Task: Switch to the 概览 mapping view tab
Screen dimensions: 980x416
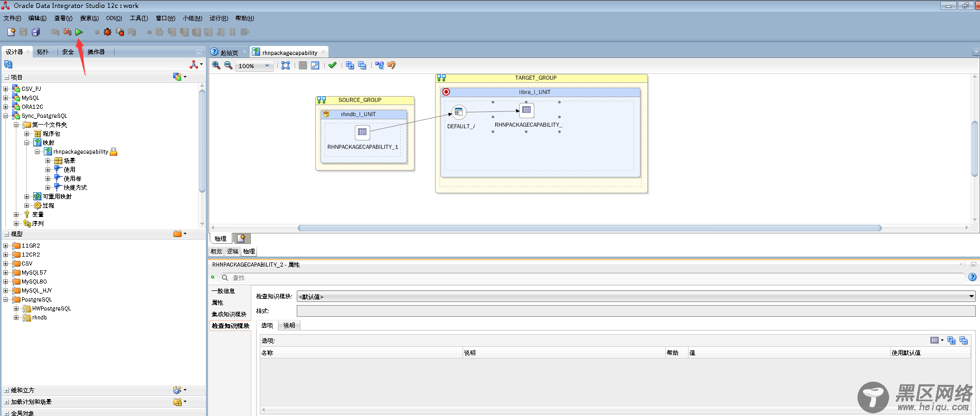Action: tap(216, 251)
